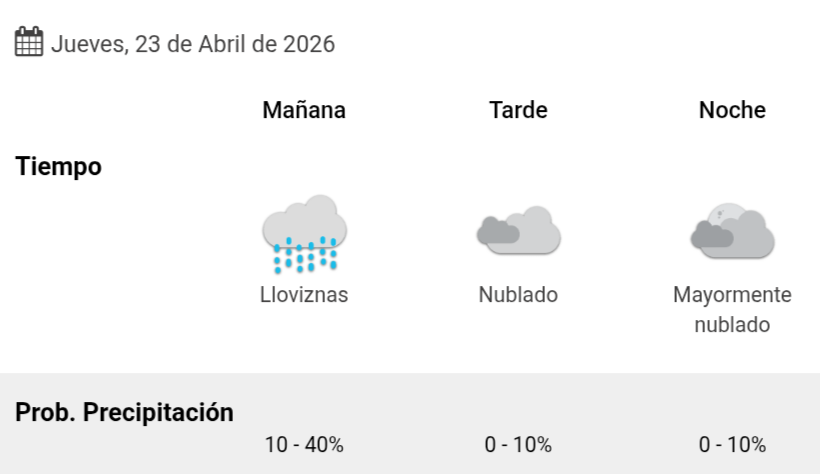Click the Tiempo row label
Viewport: 820px width, 474px height.
click(59, 167)
